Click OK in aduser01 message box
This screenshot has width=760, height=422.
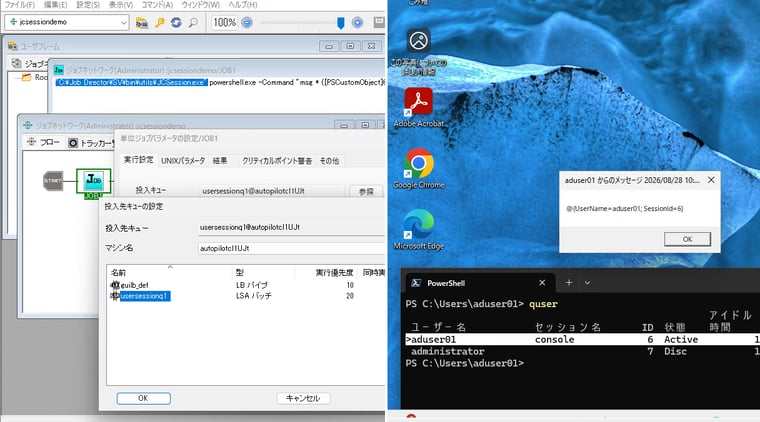tap(687, 239)
